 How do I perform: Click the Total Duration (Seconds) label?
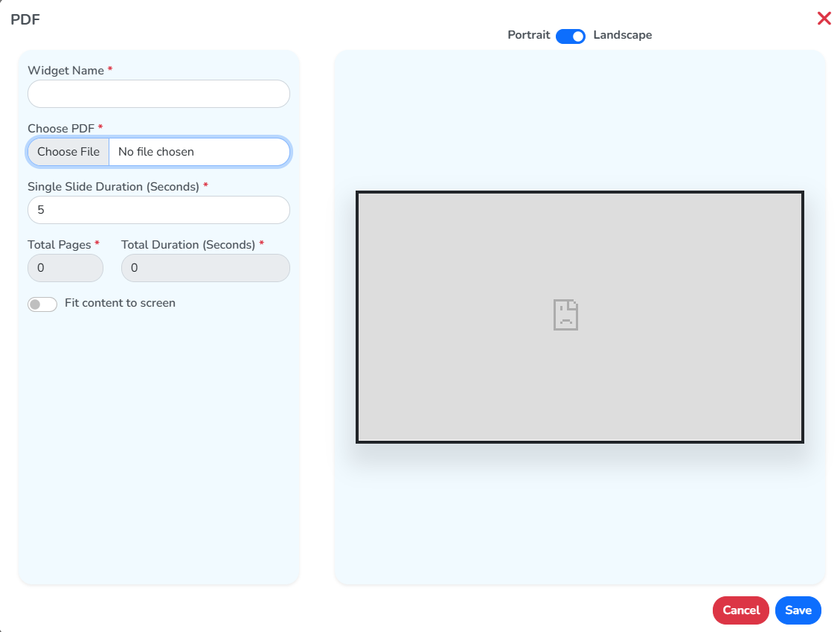click(188, 244)
